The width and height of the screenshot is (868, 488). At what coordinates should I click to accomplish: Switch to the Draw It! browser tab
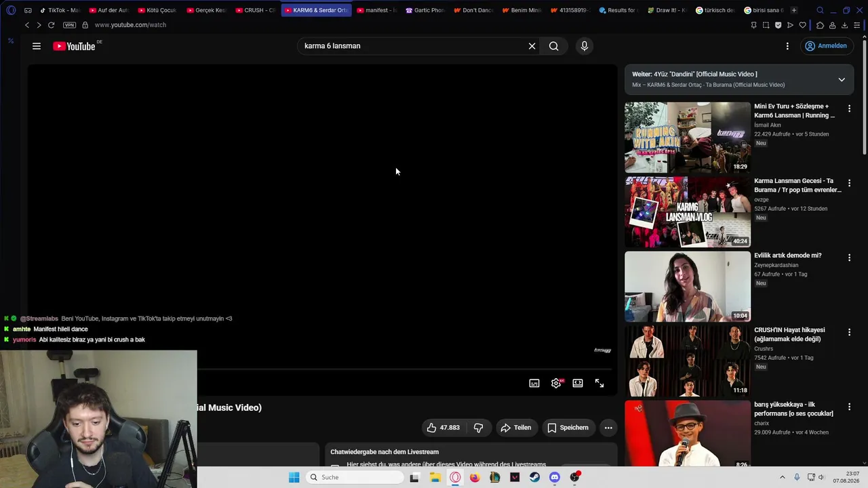coord(668,10)
